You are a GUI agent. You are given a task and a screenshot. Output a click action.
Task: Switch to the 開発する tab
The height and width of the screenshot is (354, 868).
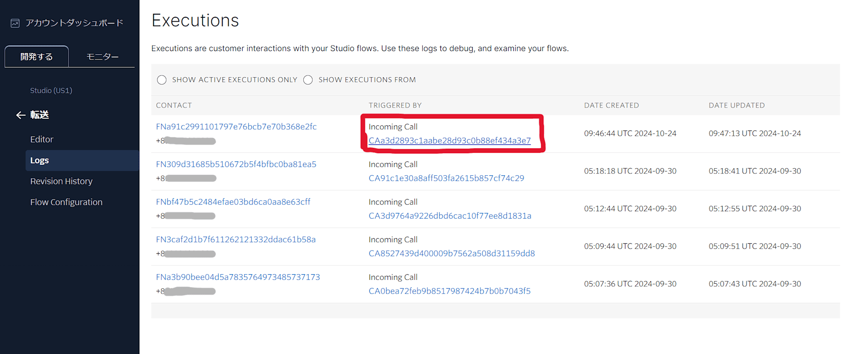[x=36, y=57]
